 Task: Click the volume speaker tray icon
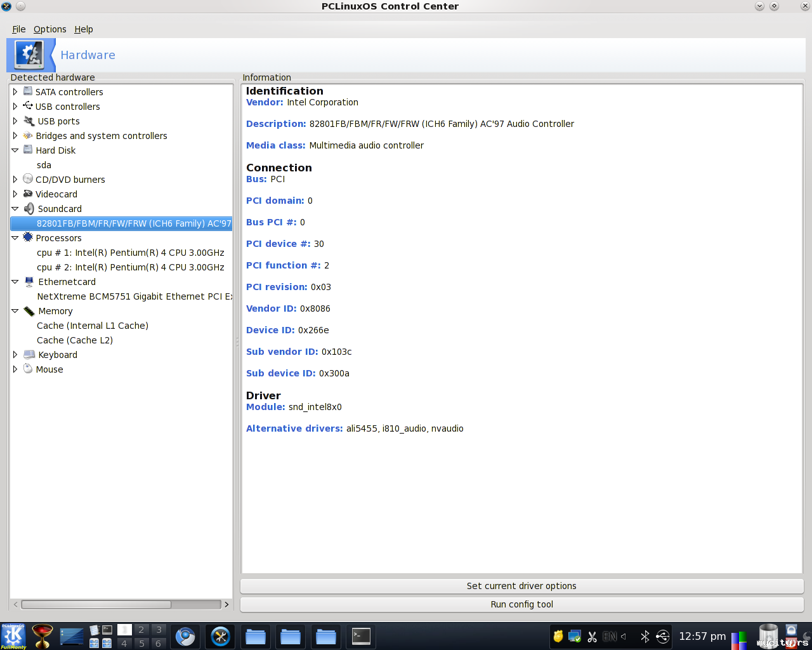624,636
